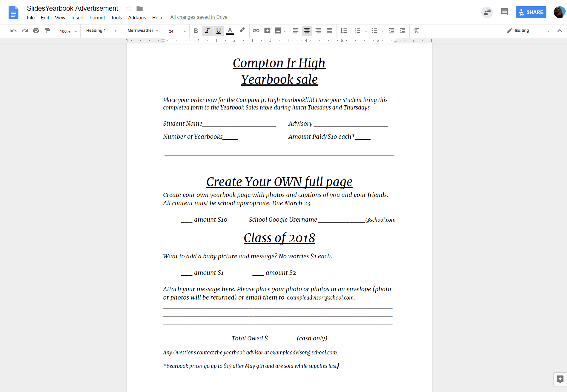Viewport: 567px width, 392px height.
Task: Click the Class of 2018 heading
Action: 279,238
